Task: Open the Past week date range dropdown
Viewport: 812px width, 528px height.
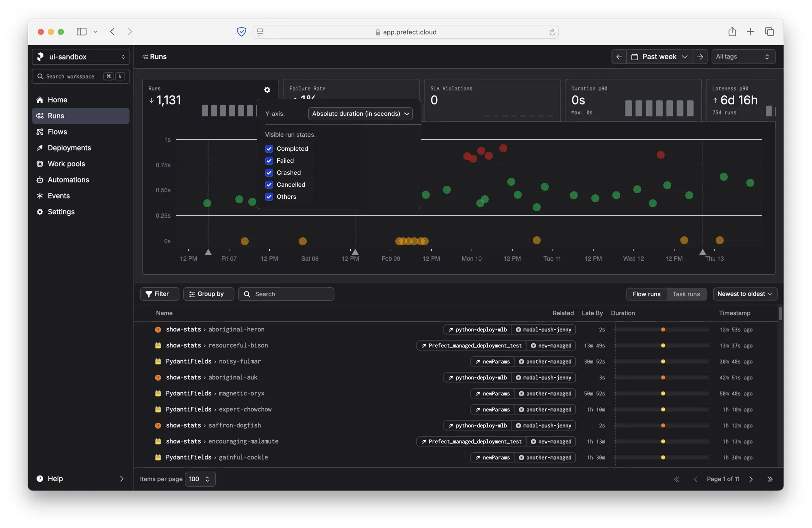Action: (x=659, y=57)
